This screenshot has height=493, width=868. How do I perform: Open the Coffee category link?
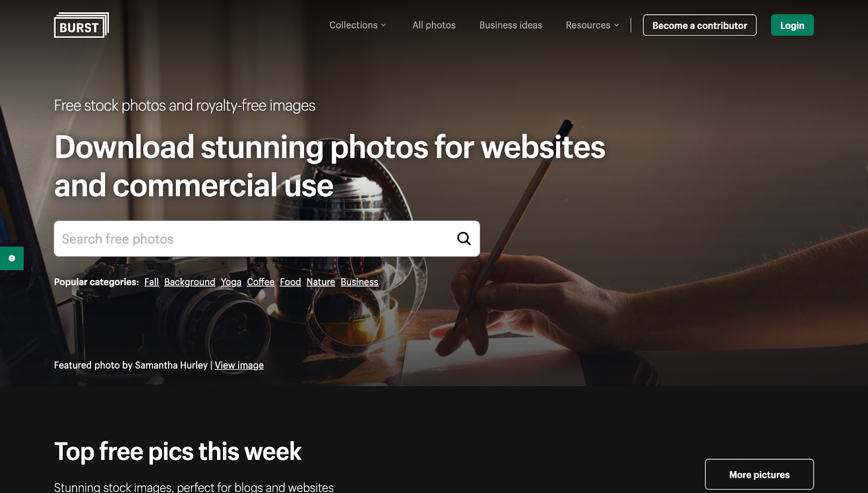pyautogui.click(x=260, y=282)
